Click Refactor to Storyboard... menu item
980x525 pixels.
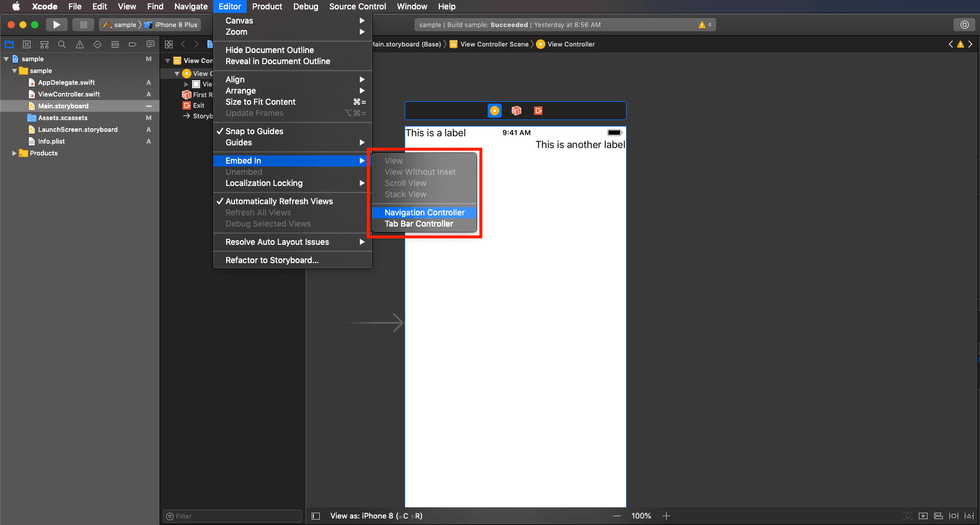[272, 260]
